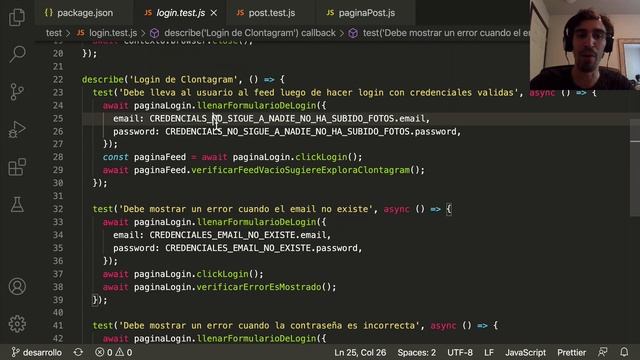This screenshot has height=360, width=640.
Task: Click CREDENCIALES_EMAIL_NO_EXISTE.password on line 35
Action: click(x=261, y=248)
